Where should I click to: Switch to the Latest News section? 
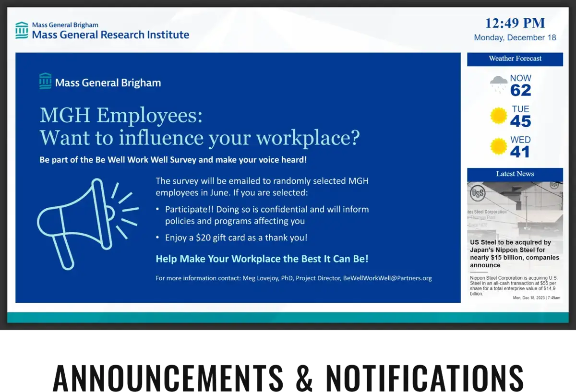515,174
